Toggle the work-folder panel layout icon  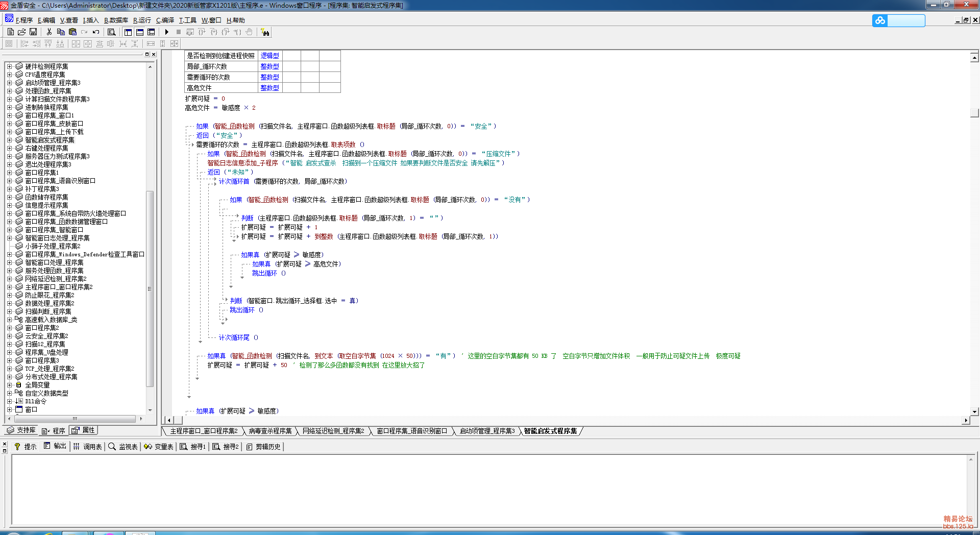point(128,32)
